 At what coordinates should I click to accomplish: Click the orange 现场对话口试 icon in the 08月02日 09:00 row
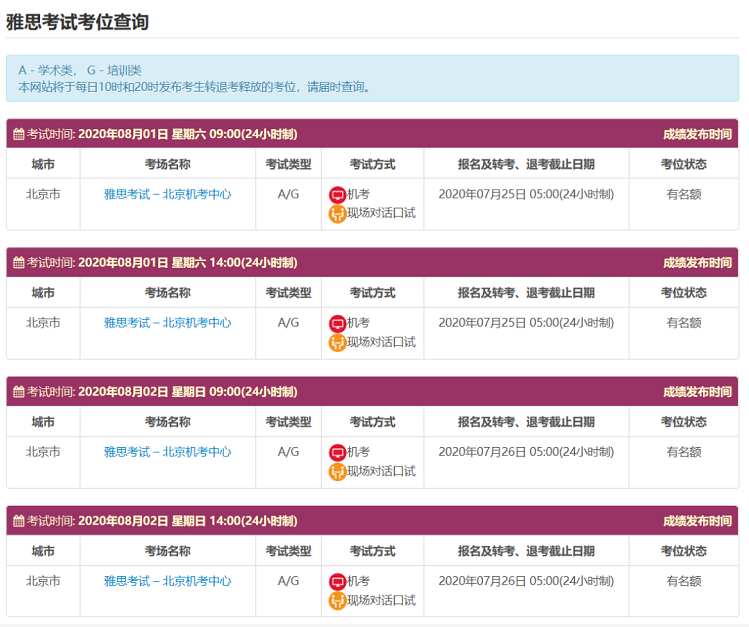pyautogui.click(x=337, y=471)
